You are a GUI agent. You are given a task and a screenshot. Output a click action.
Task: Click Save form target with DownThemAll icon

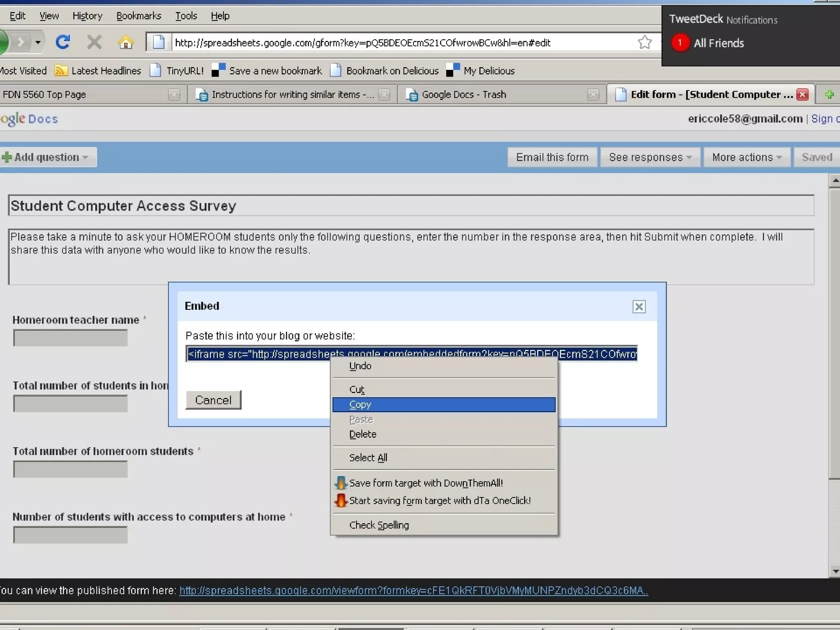tap(340, 483)
